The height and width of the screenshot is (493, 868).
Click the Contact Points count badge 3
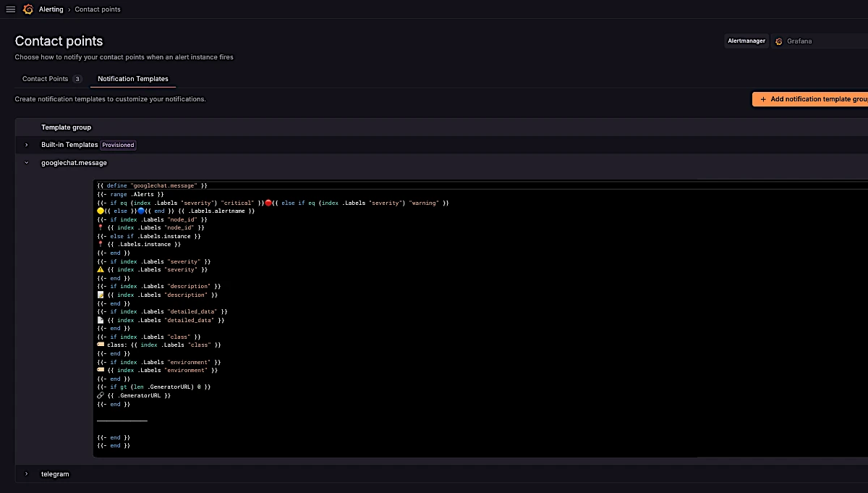[x=77, y=79]
